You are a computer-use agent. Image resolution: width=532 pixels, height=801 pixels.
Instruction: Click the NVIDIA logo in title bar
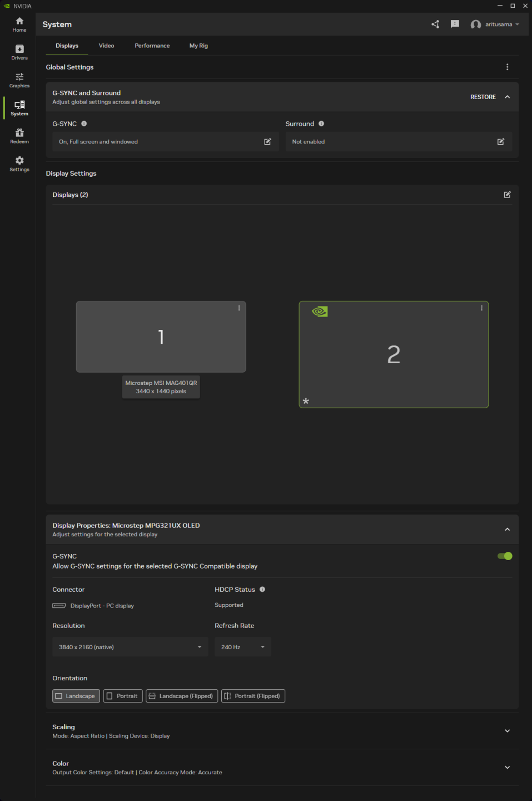point(7,6)
